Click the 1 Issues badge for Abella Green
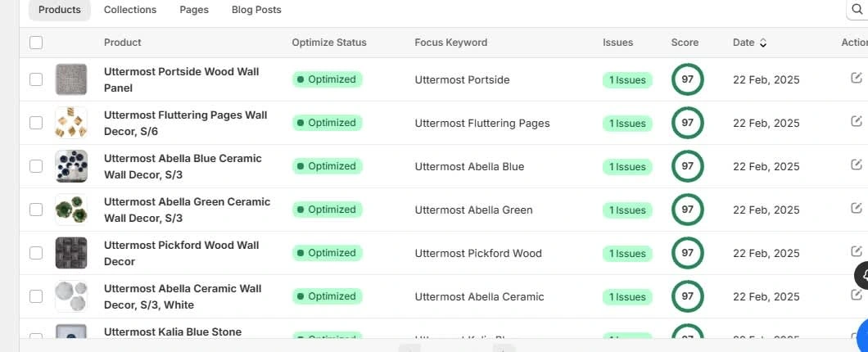 [x=627, y=210]
